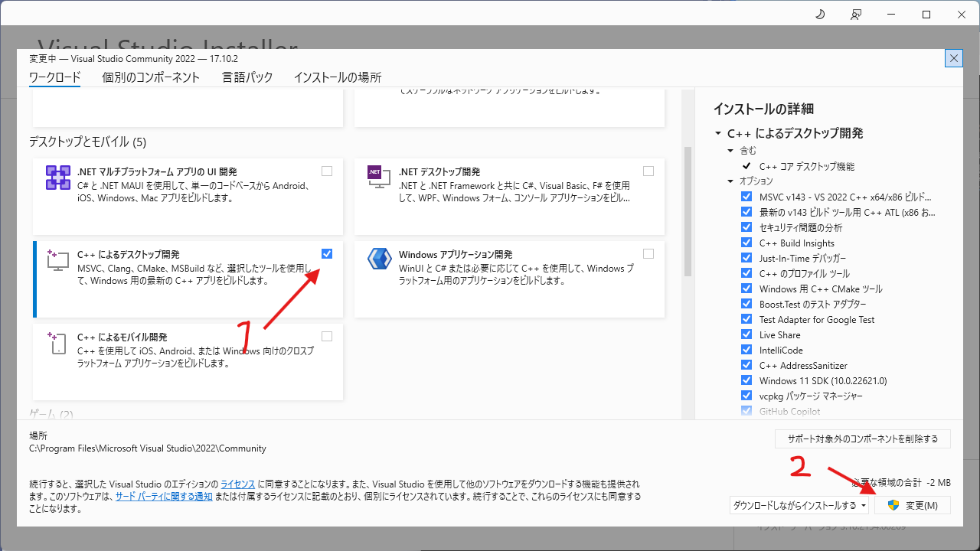
Task: Check the .NET デスクトップ開発 workload checkbox
Action: click(648, 171)
